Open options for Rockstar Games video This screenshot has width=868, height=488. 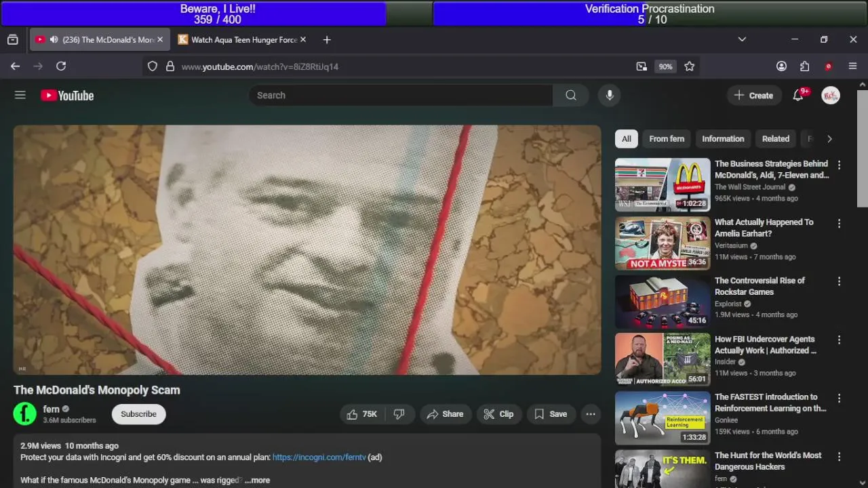(x=839, y=282)
